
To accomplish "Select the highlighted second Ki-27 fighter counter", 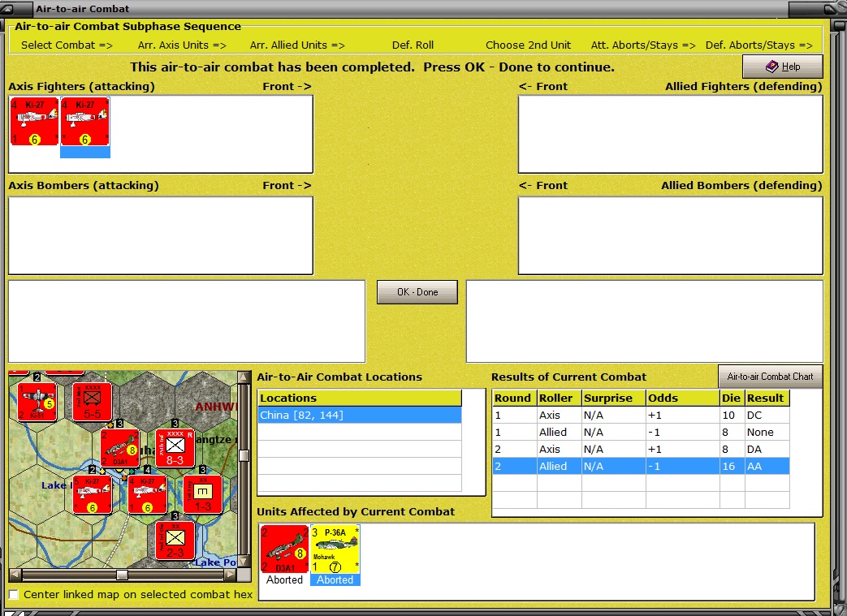I will click(x=84, y=122).
